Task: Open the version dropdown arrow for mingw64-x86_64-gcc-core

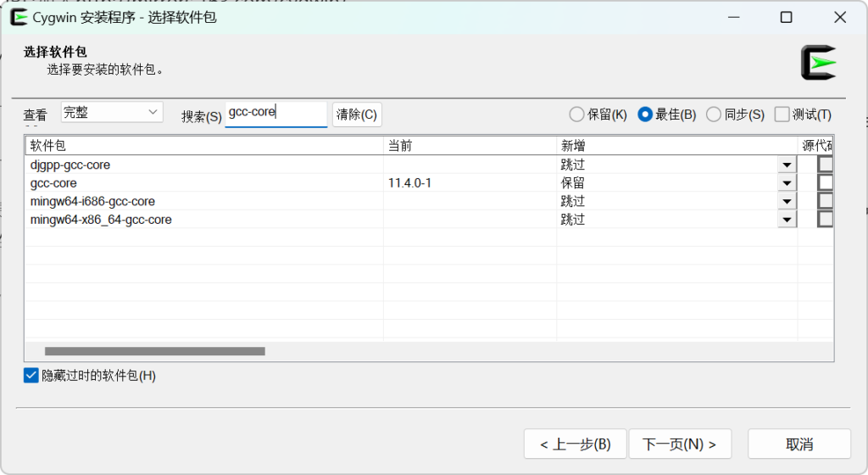Action: pos(787,220)
